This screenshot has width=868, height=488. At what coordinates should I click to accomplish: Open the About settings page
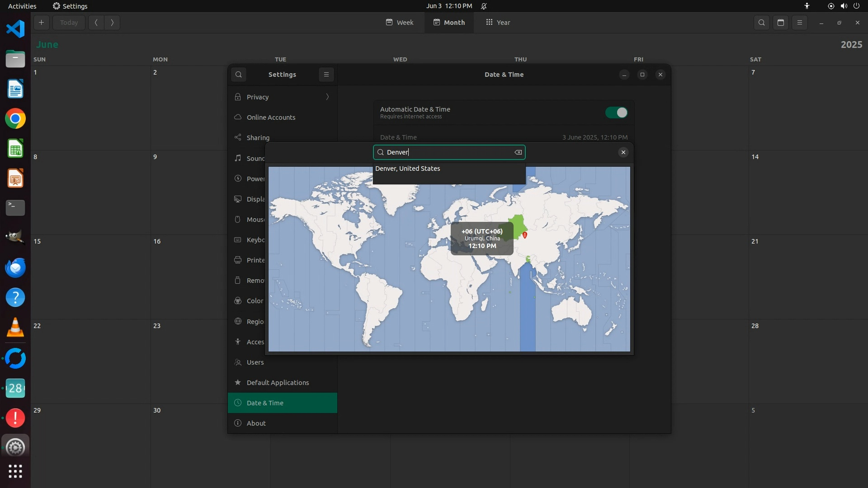pos(256,423)
